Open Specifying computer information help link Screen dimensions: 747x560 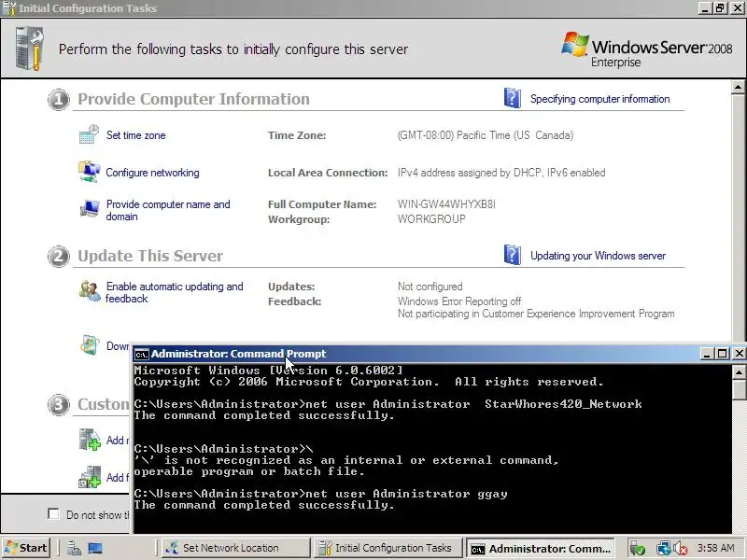pyautogui.click(x=599, y=99)
